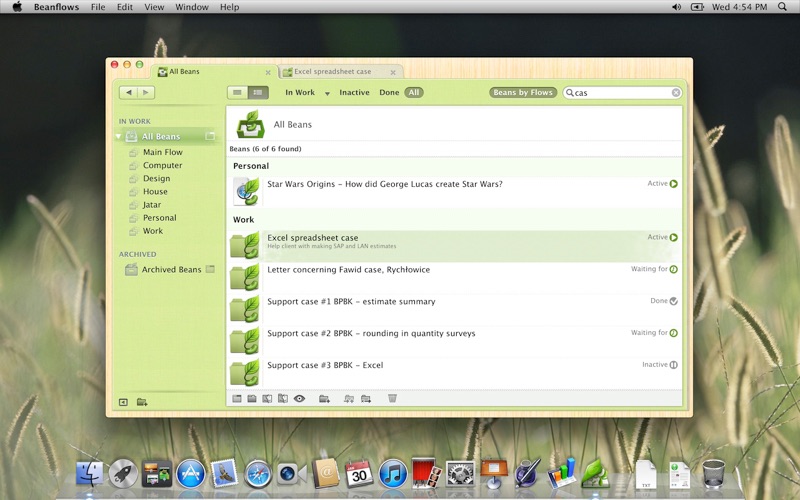
Task: Collapse the All Beans tree triangle
Action: click(x=118, y=136)
